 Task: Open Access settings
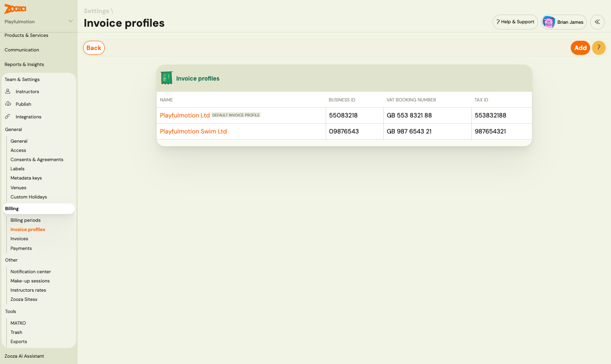(18, 150)
